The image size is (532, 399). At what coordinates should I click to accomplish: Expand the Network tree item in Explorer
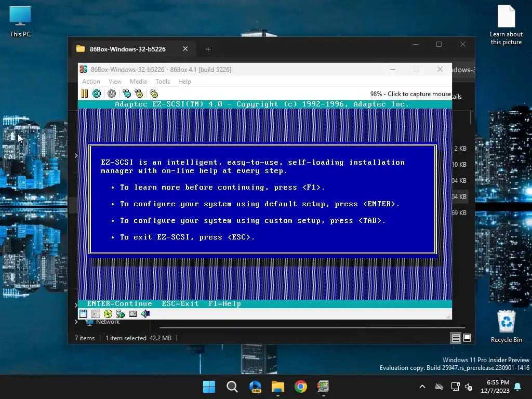(76, 322)
